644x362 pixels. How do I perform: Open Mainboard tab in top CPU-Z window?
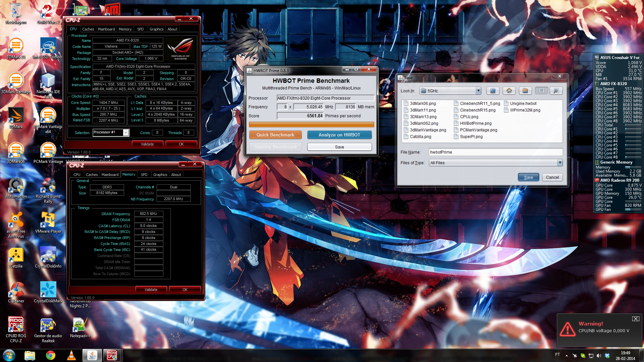pyautogui.click(x=106, y=29)
